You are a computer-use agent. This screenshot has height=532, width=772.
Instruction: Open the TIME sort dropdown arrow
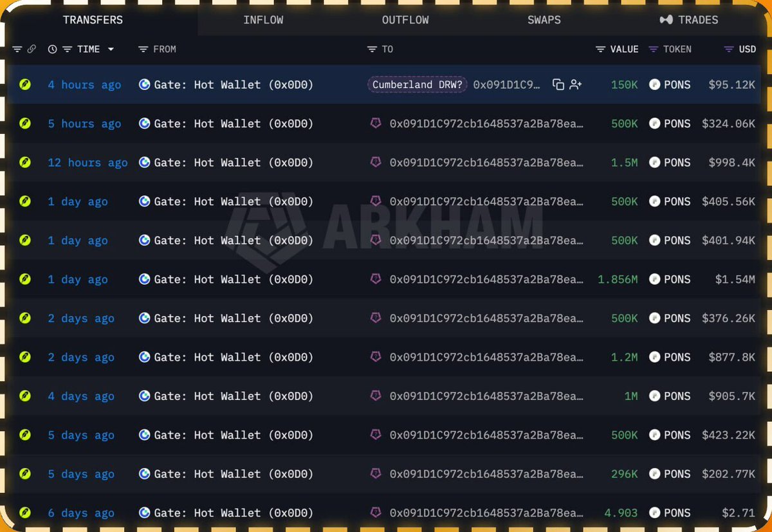(x=111, y=49)
